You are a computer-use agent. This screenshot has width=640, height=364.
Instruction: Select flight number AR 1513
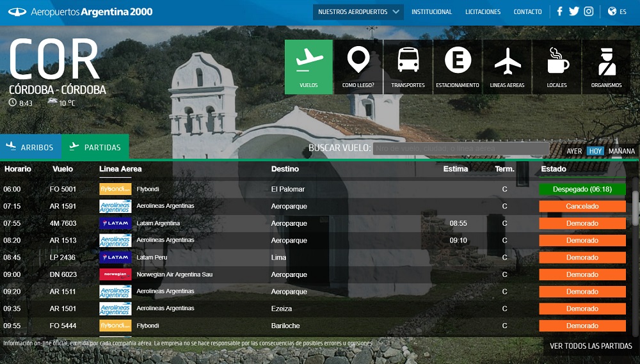click(x=63, y=241)
